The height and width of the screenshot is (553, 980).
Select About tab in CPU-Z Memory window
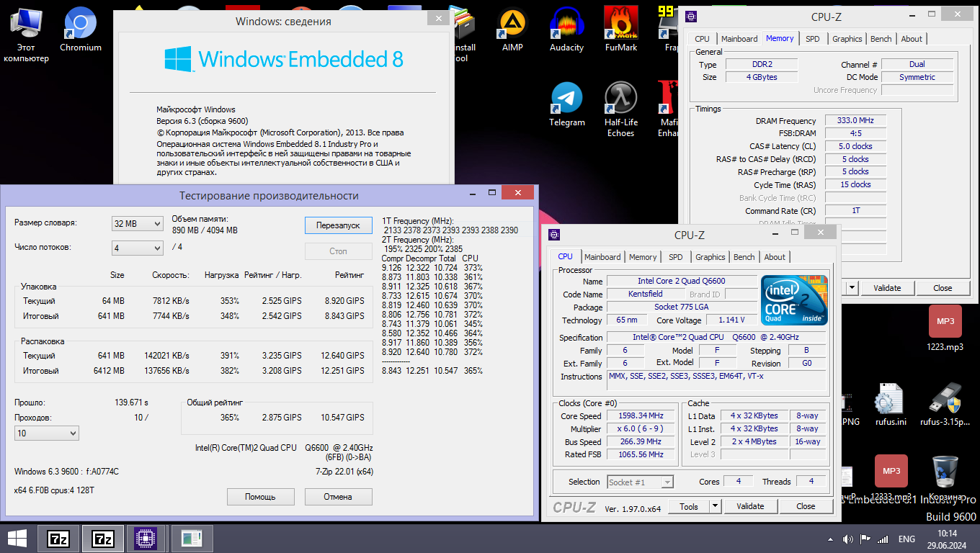point(912,39)
